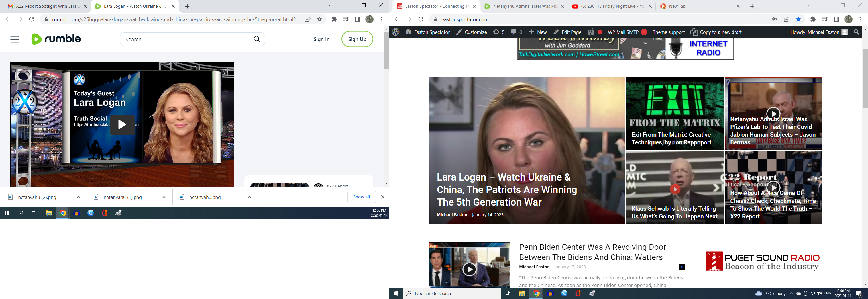This screenshot has height=299, width=868.
Task: Click the Rumble search input field
Action: (187, 39)
